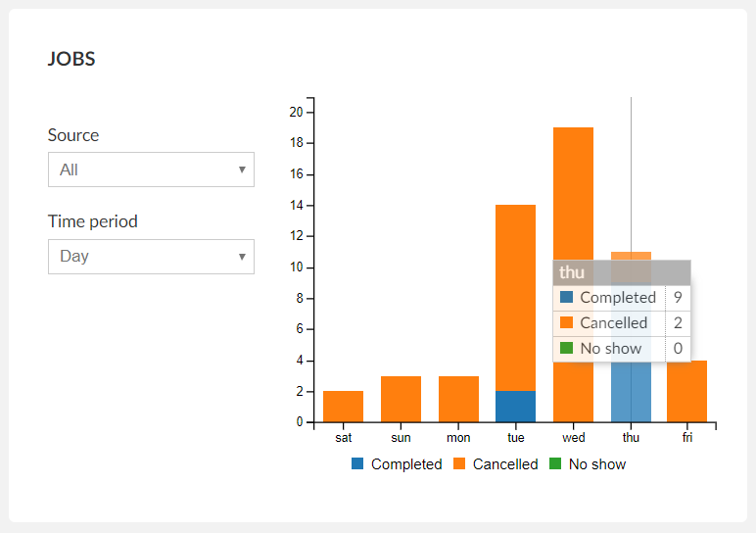Click the Day dropdown arrow
Image resolution: width=756 pixels, height=533 pixels.
click(242, 257)
